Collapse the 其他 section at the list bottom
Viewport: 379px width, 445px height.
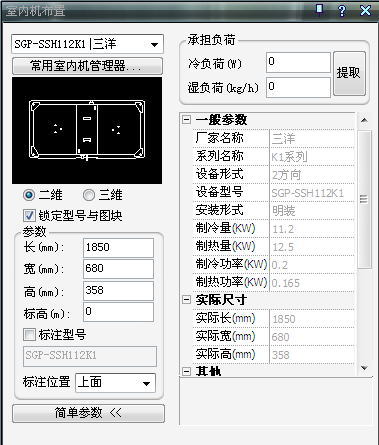[187, 371]
